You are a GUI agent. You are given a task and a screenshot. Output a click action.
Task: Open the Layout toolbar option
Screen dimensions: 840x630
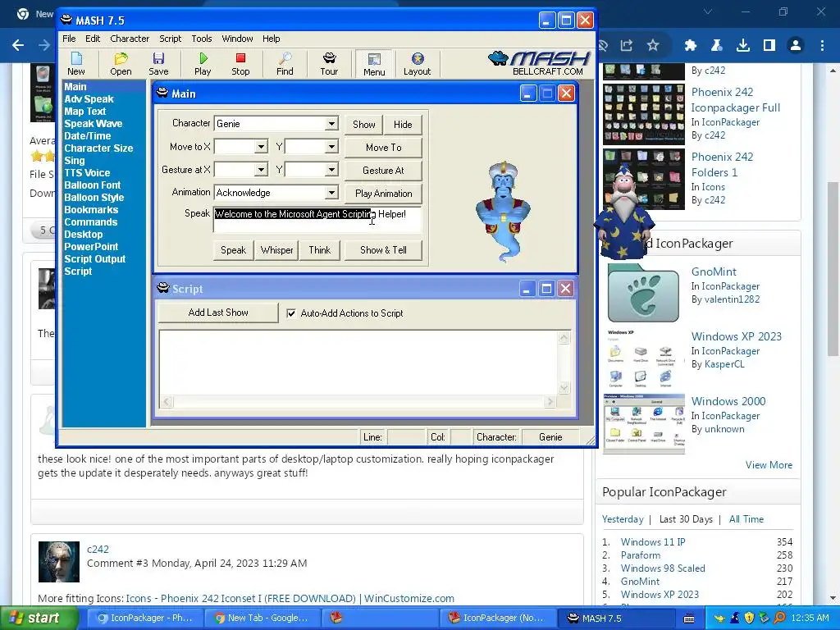point(418,64)
